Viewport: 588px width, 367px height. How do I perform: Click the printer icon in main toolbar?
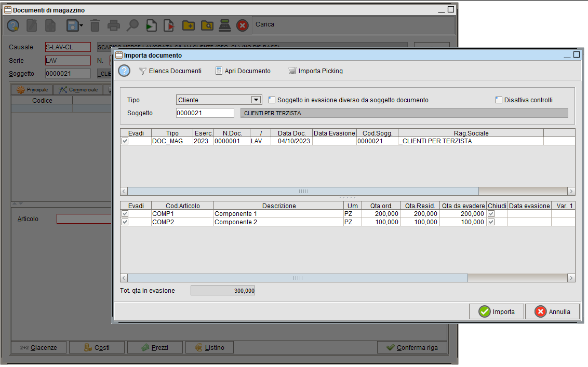click(x=113, y=25)
